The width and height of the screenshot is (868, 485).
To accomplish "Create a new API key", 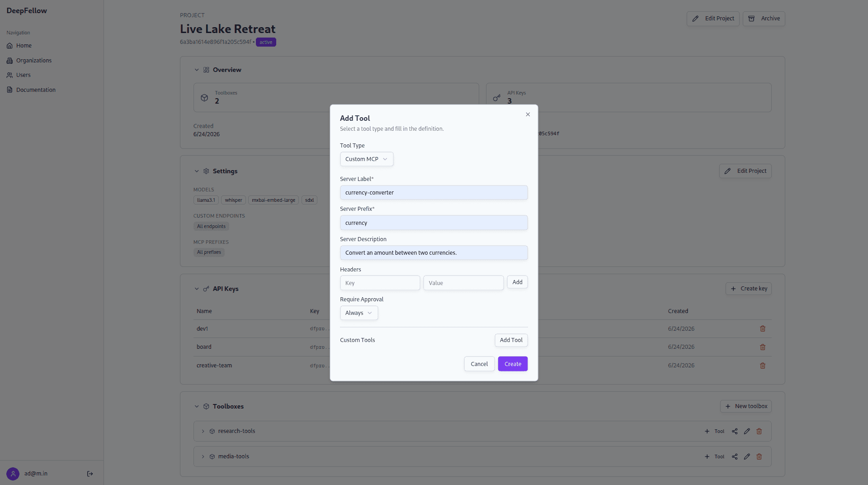I will click(x=749, y=289).
